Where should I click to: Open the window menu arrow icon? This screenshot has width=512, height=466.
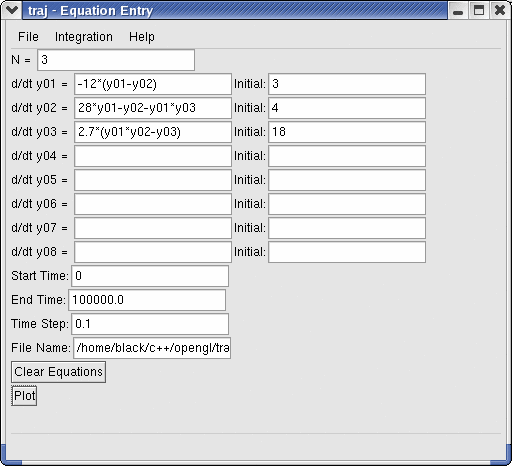12,10
